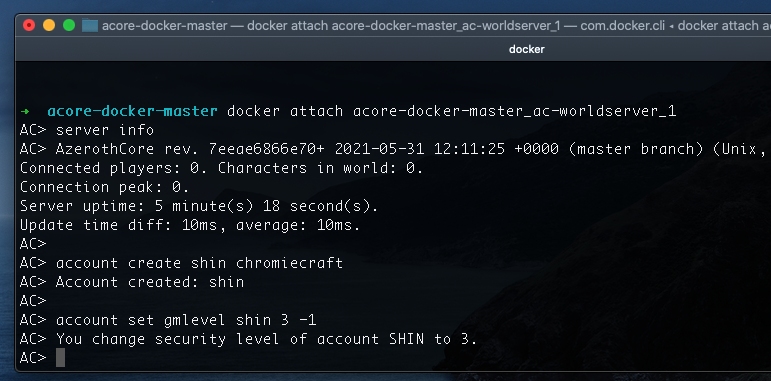Click 'account create shin chromiecraft' command
The width and height of the screenshot is (771, 381).
pos(199,263)
